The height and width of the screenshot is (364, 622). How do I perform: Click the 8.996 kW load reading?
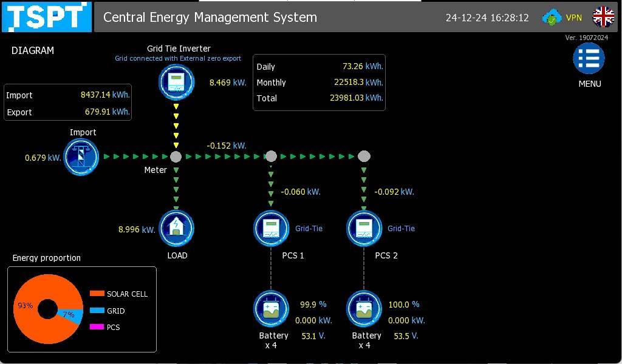[x=137, y=229]
